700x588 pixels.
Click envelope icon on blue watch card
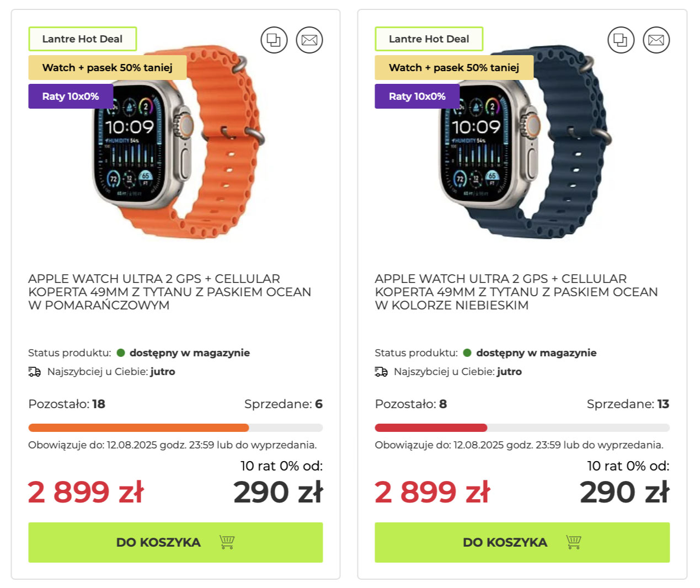(656, 40)
